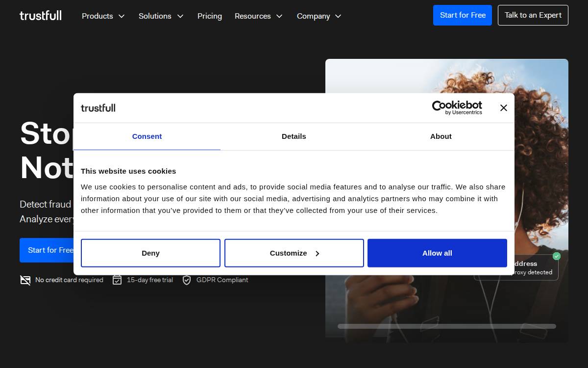Open the Cookiebot by Usercentrics logo link
The width and height of the screenshot is (588, 368).
[x=457, y=107]
